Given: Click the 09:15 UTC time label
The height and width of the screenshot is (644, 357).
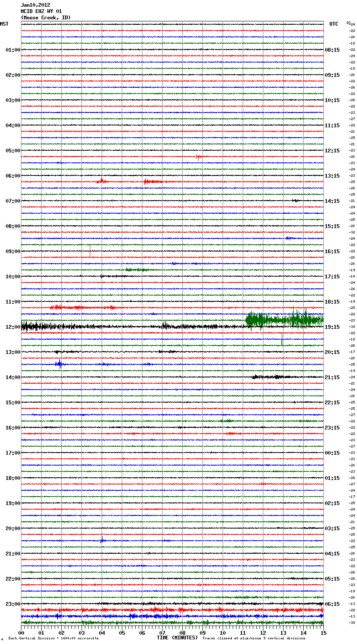Looking at the screenshot, I should (x=332, y=75).
